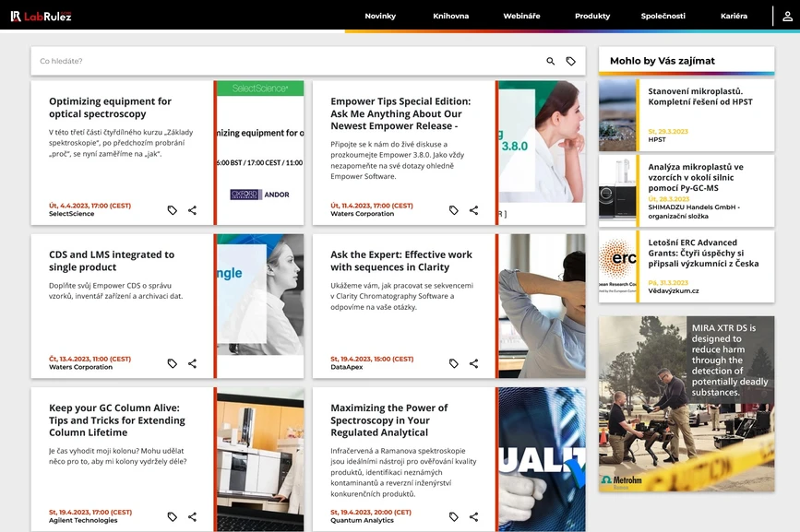800x532 pixels.
Task: Click tag icon on Ask the Expert card
Action: pyautogui.click(x=454, y=363)
